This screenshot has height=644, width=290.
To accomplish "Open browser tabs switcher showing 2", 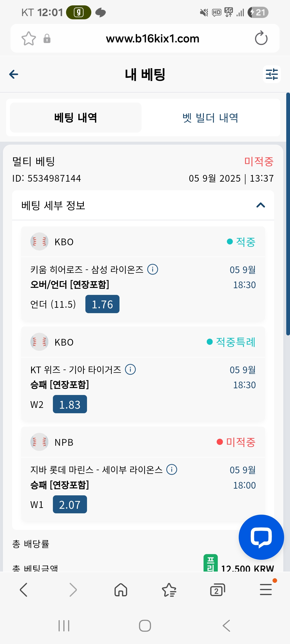I will click(x=217, y=590).
